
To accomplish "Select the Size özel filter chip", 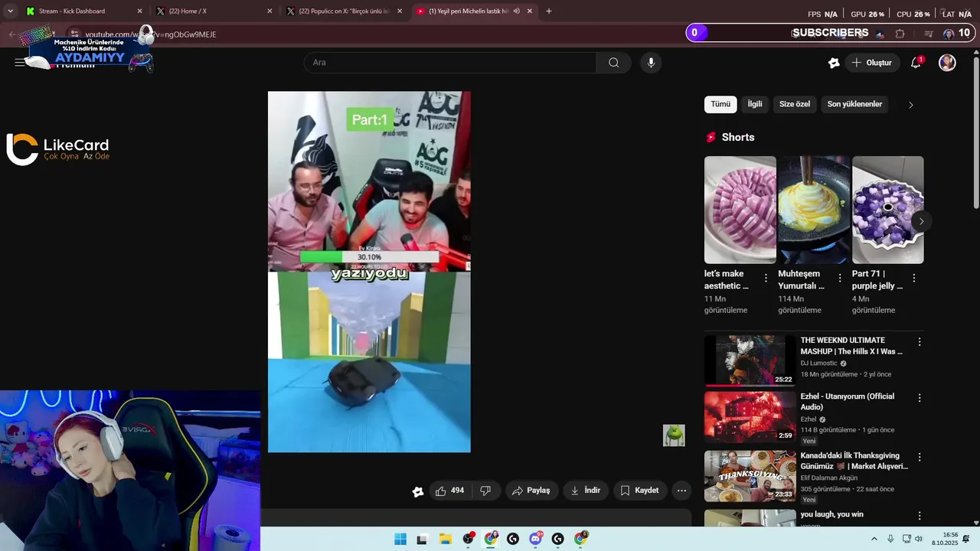I will pyautogui.click(x=795, y=104).
